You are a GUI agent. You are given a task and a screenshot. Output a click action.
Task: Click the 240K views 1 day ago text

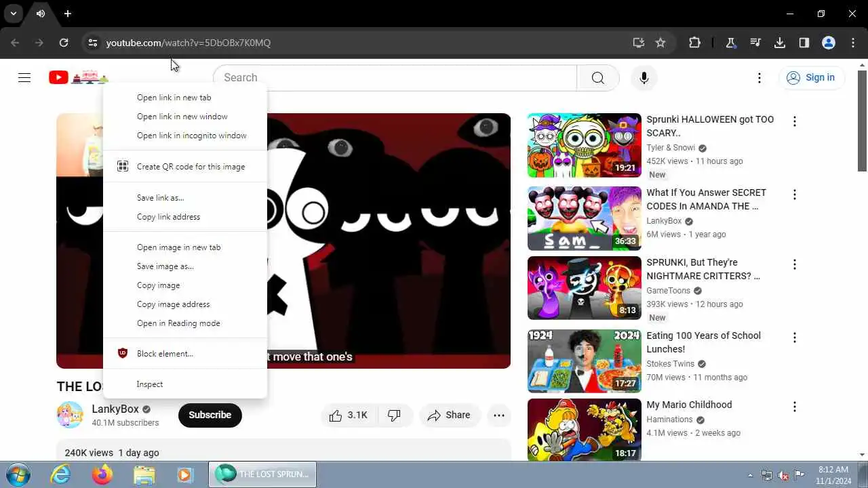(112, 453)
